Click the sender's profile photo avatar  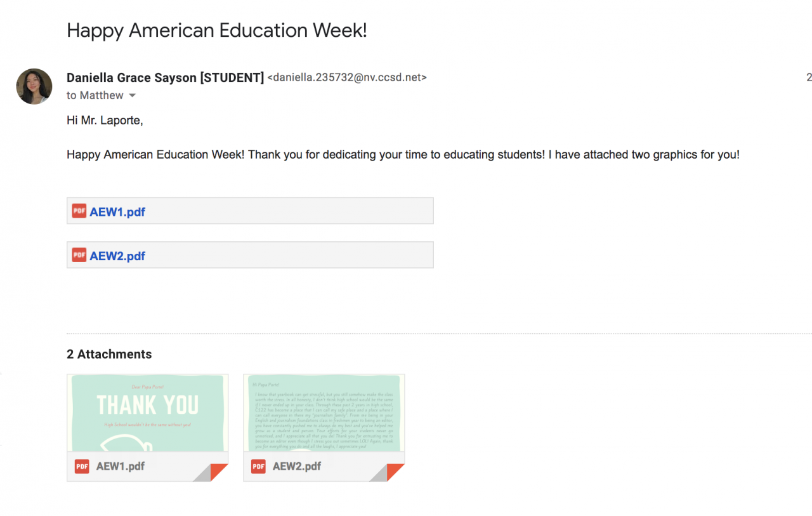point(34,86)
